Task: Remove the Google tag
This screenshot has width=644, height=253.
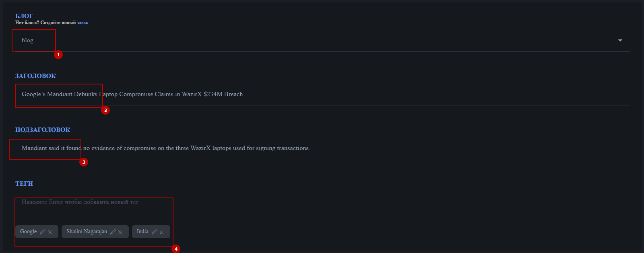Action: coord(50,232)
